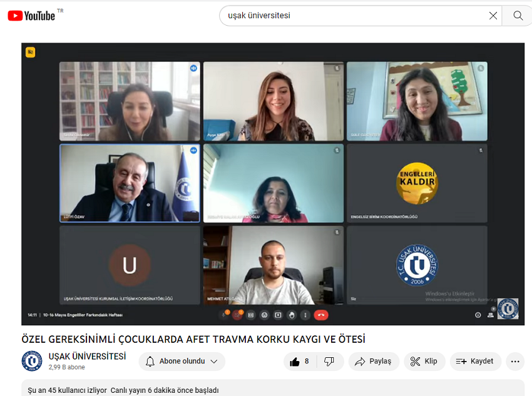Save video using the Kaydet button

pyautogui.click(x=475, y=362)
